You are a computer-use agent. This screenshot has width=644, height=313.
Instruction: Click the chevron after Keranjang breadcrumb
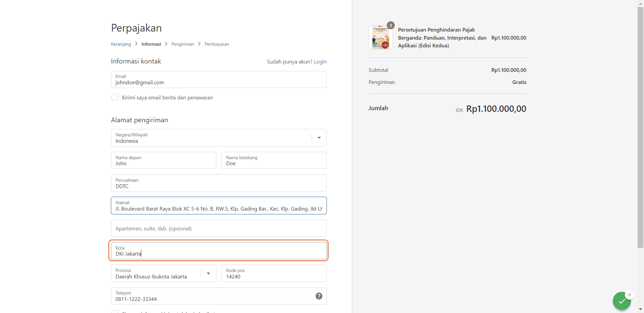tap(137, 44)
